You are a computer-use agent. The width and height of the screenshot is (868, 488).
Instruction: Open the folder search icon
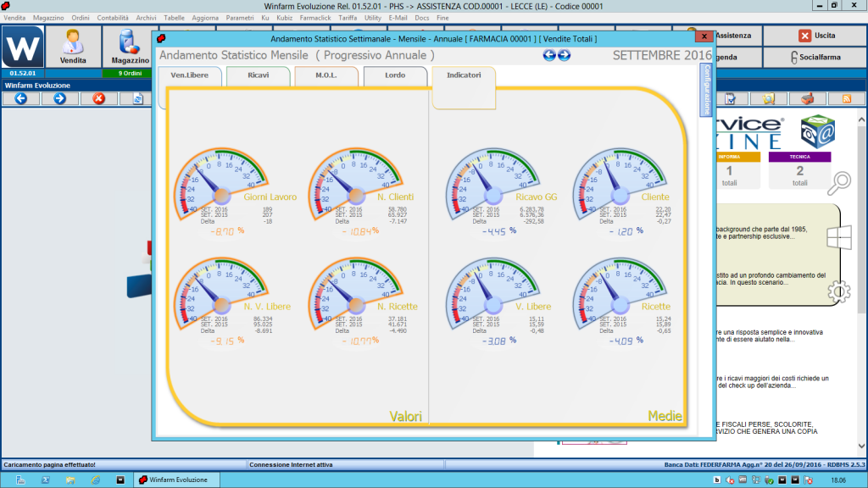tap(769, 98)
